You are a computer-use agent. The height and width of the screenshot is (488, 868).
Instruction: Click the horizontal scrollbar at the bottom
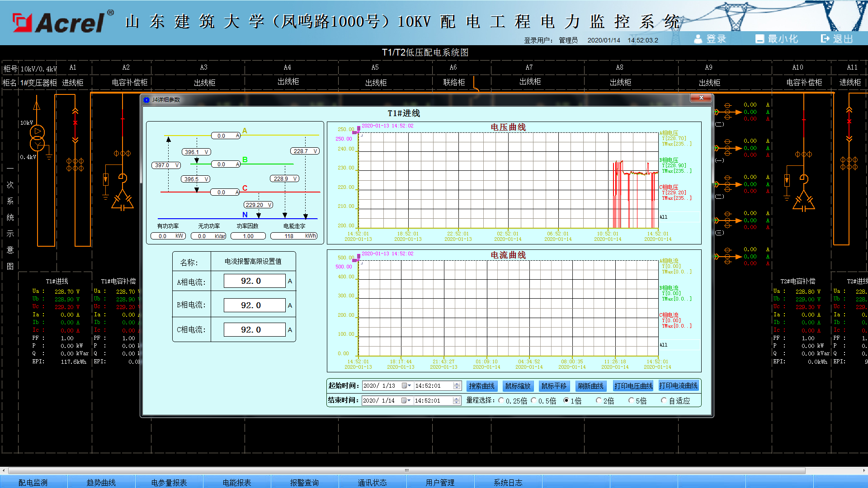[x=407, y=470]
